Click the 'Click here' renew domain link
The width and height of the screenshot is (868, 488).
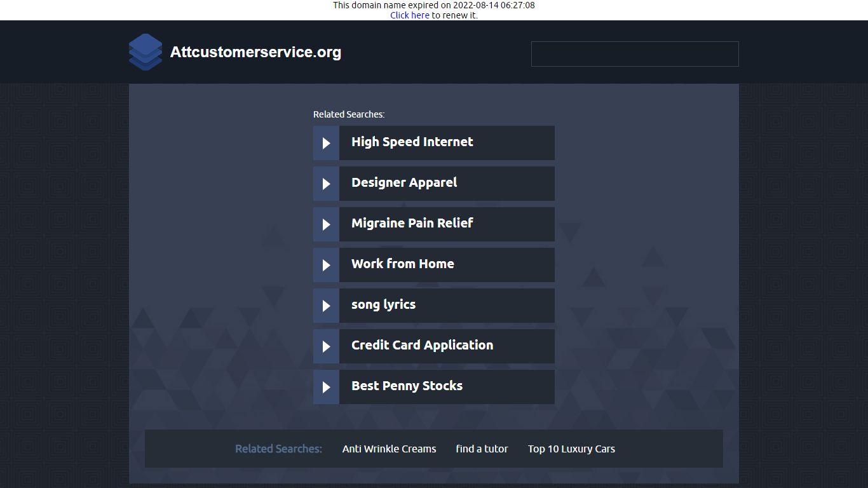coord(410,15)
